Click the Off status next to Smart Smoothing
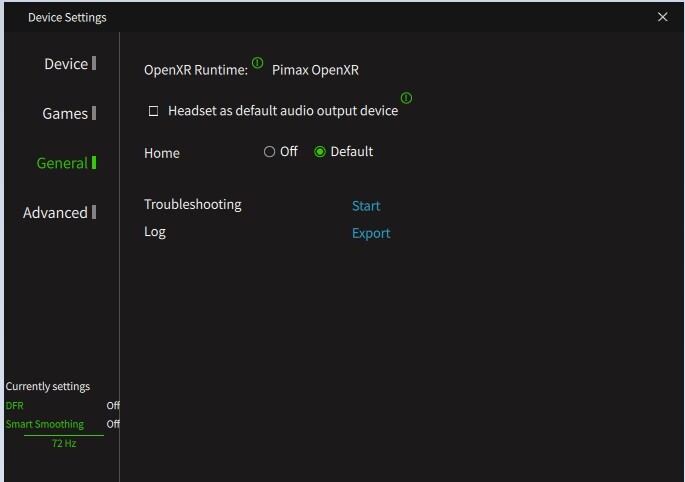This screenshot has width=685, height=482. (x=113, y=424)
